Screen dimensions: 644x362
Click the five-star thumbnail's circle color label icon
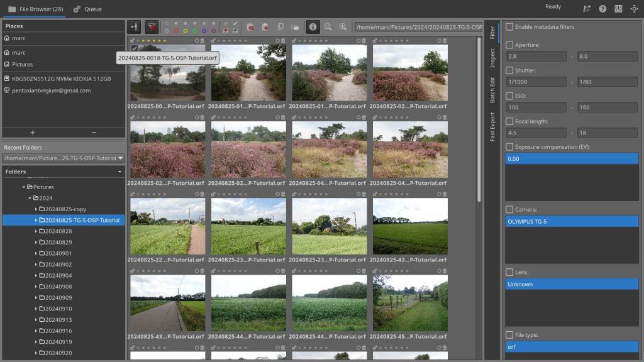pos(197,41)
